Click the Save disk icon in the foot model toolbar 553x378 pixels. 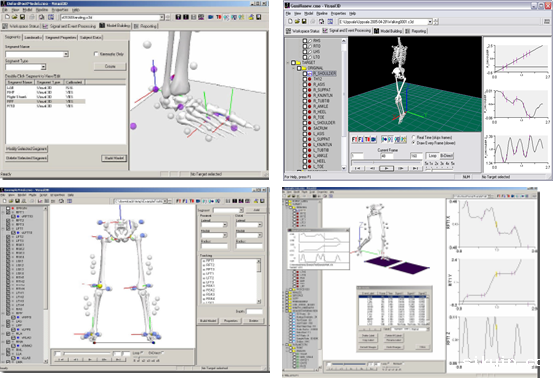(x=22, y=17)
